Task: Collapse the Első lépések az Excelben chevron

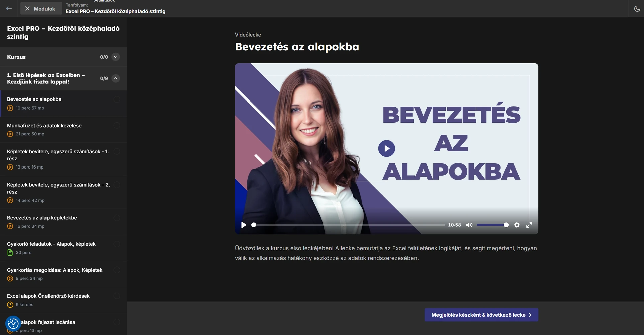Action: 116,78
